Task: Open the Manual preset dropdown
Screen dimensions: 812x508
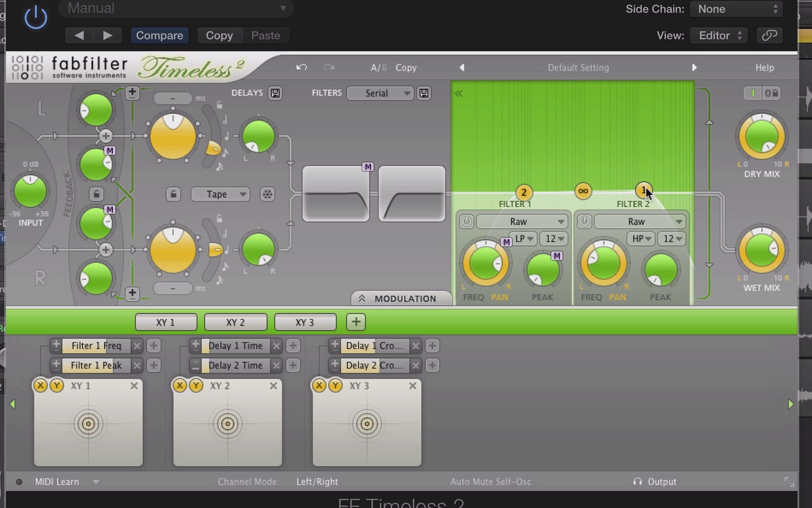Action: 175,8
